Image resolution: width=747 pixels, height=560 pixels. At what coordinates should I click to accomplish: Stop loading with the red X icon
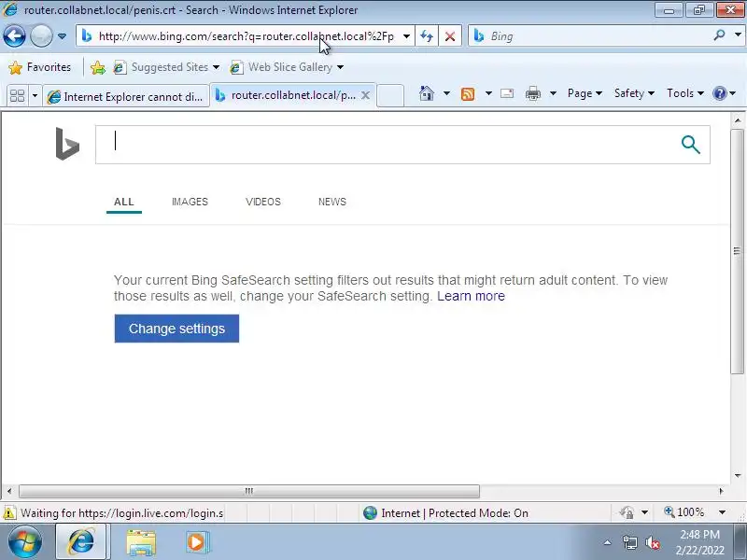pos(449,36)
